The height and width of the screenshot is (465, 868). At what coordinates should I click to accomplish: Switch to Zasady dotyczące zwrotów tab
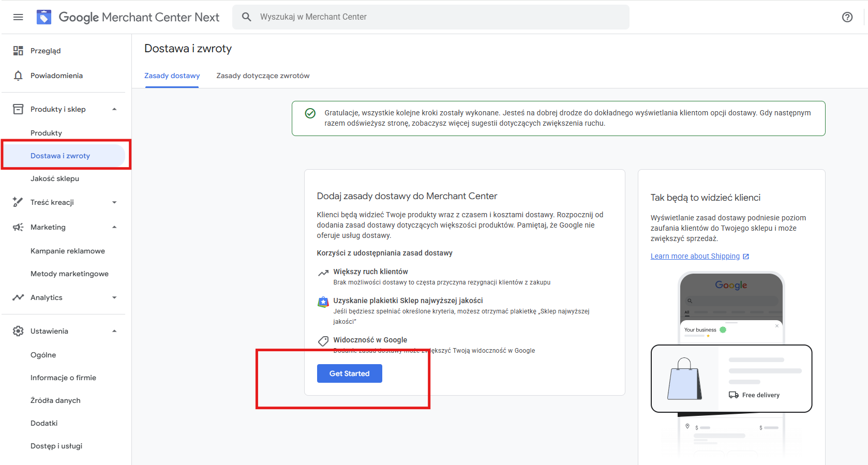[263, 76]
